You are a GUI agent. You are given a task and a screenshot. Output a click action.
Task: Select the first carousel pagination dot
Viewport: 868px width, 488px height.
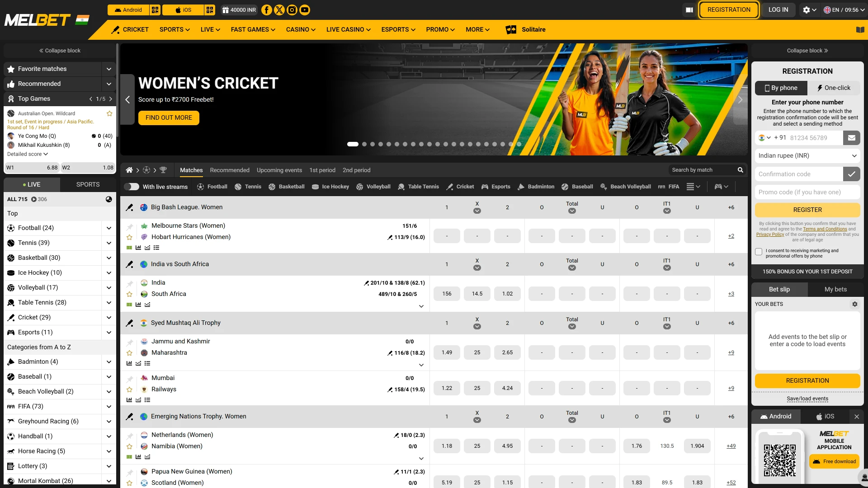(x=352, y=144)
